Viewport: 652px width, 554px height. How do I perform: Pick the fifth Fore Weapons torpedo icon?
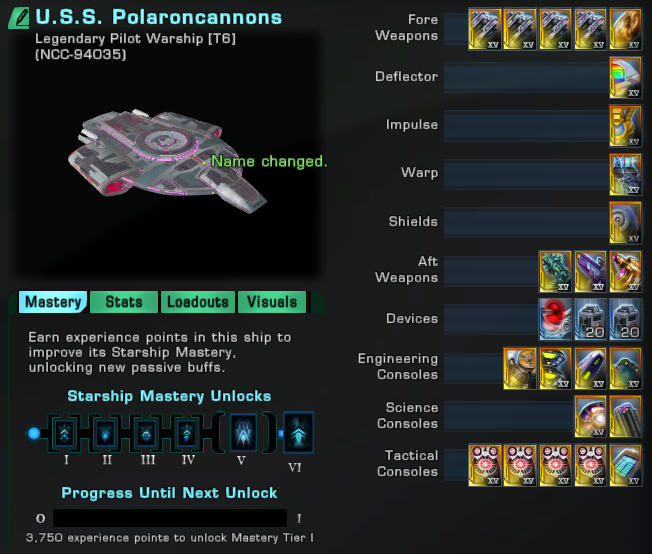[x=625, y=29]
